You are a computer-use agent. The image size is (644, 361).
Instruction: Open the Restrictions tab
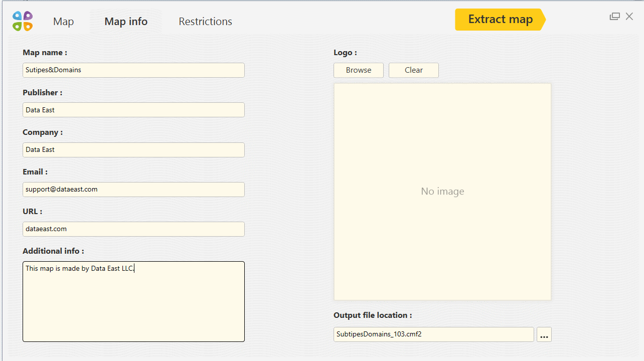(x=205, y=21)
